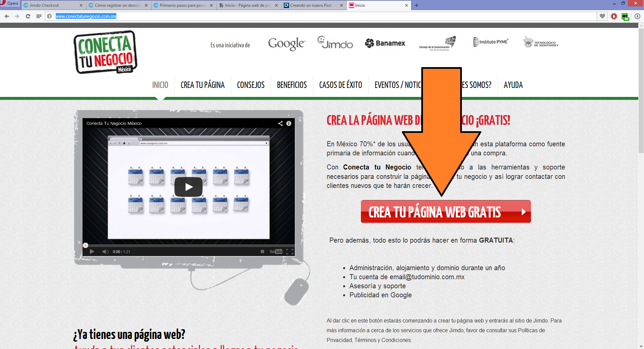Click the video title Conecta Tu Negocio México
The image size is (644, 349).
[x=114, y=123]
